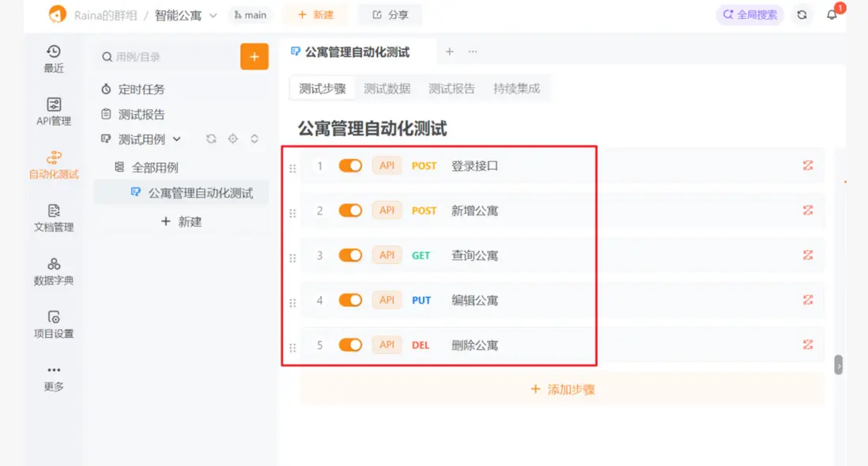The image size is (868, 466).
Task: Click drag handle of step 1 登录接口
Action: click(x=292, y=169)
